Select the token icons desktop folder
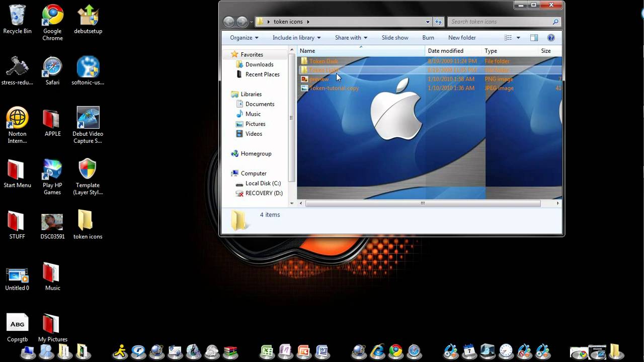The width and height of the screenshot is (644, 362). [88, 225]
